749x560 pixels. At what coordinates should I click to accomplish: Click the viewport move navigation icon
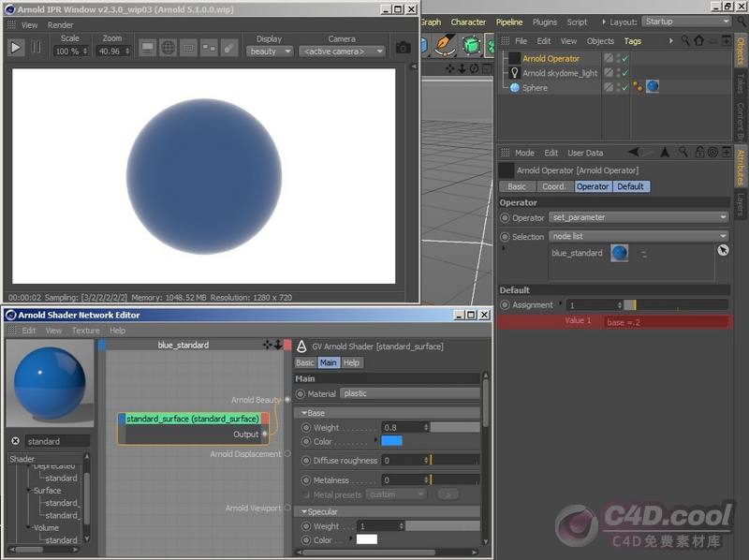450,68
